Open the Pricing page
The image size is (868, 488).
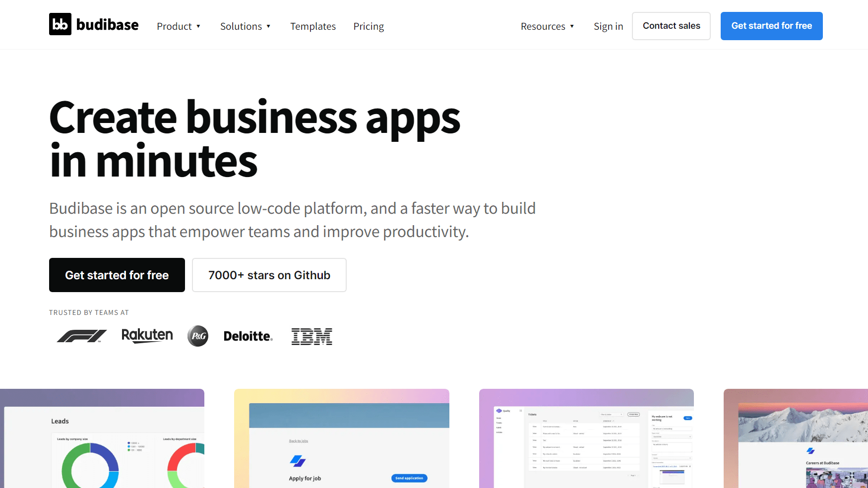[x=369, y=26]
